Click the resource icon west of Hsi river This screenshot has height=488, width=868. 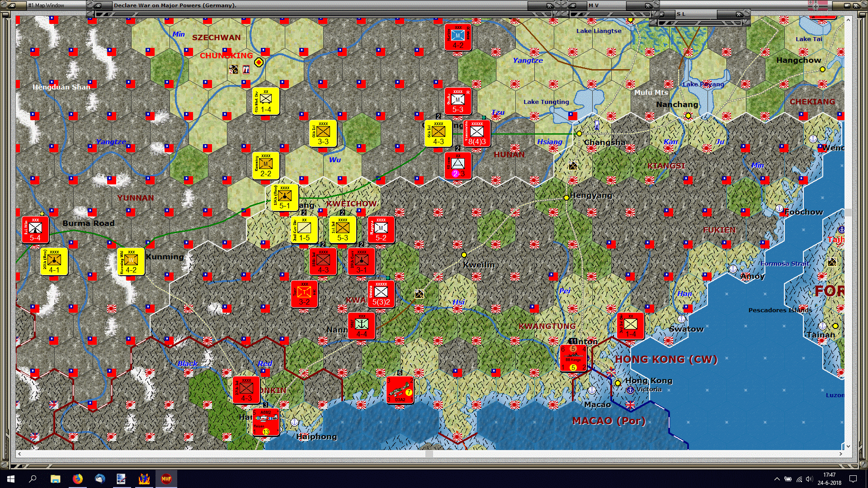pos(419,294)
